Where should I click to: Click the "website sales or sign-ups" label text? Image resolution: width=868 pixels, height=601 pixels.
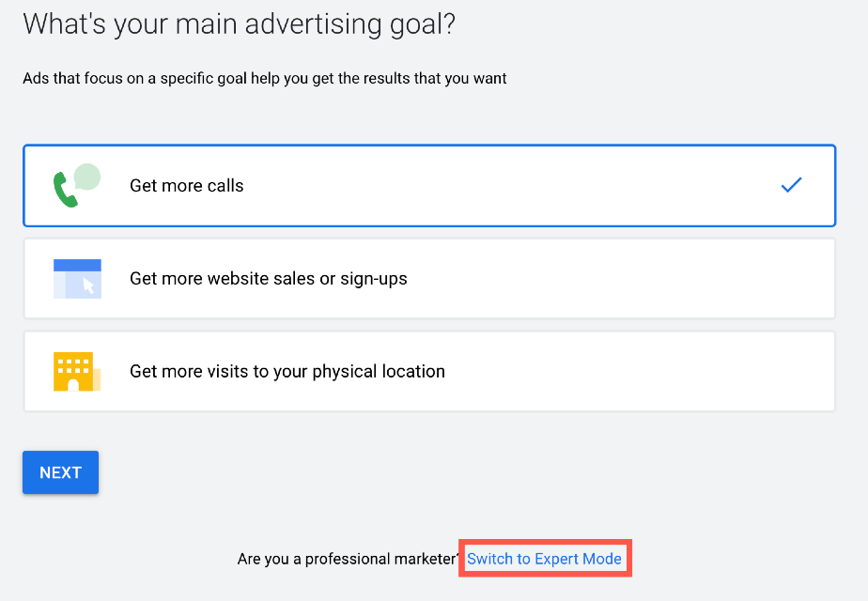tap(307, 279)
